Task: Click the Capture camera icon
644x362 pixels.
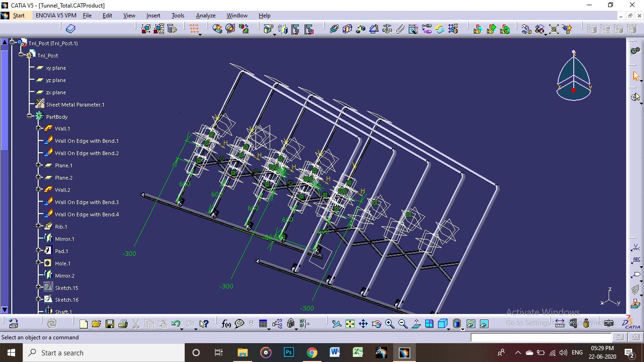Action: [x=609, y=323]
